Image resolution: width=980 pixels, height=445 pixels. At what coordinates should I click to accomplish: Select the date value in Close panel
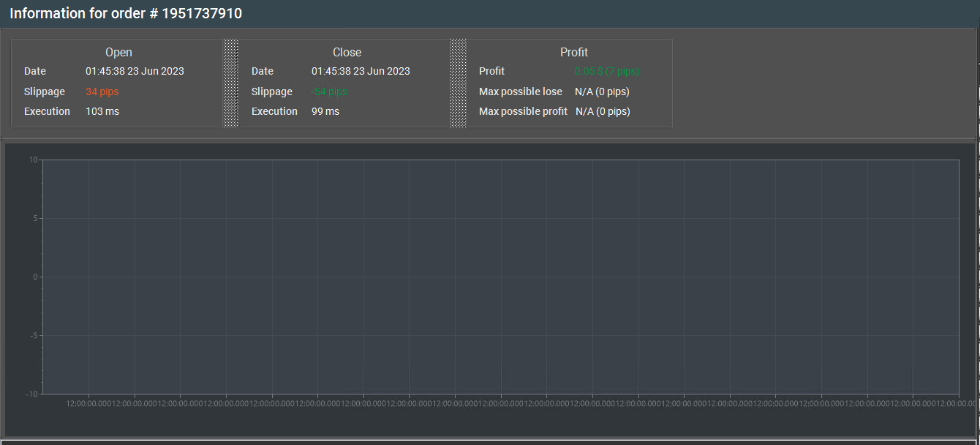tap(361, 71)
